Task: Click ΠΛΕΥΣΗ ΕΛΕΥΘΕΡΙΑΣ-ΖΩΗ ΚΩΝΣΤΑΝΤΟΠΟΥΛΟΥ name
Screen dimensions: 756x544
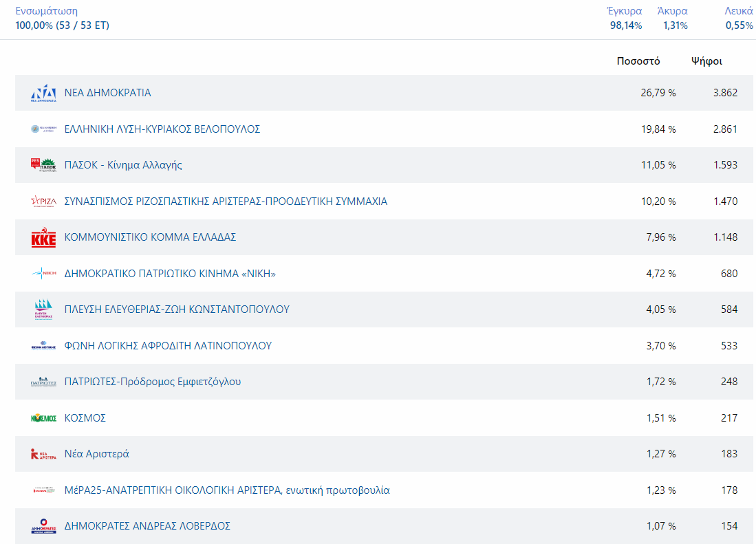Action: pyautogui.click(x=177, y=309)
